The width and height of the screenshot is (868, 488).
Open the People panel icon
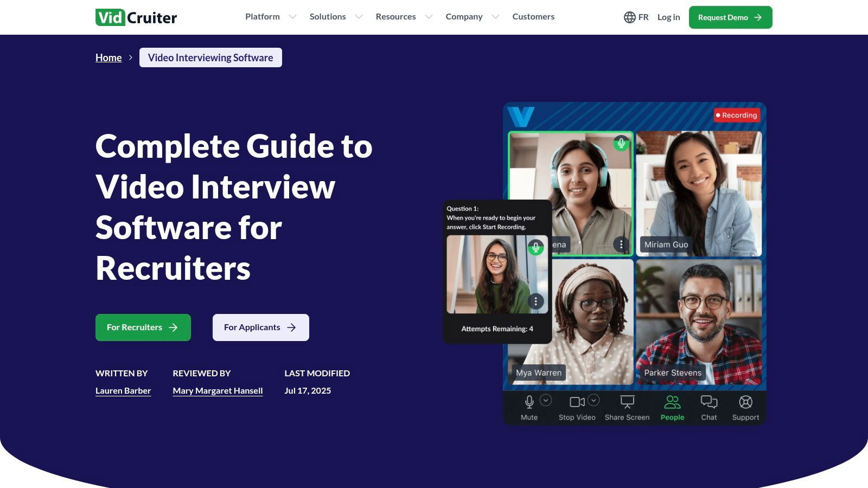coord(672,402)
